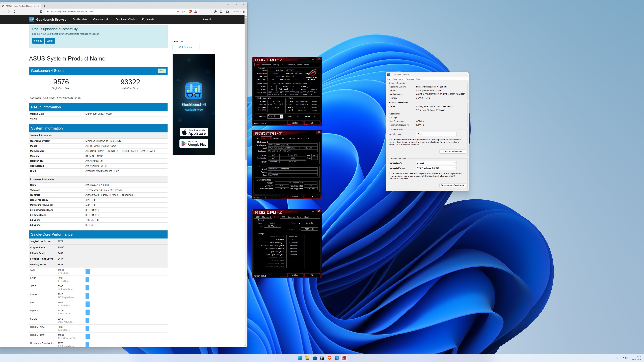Switch to About tab in bottom CPU-Z window

click(x=307, y=217)
